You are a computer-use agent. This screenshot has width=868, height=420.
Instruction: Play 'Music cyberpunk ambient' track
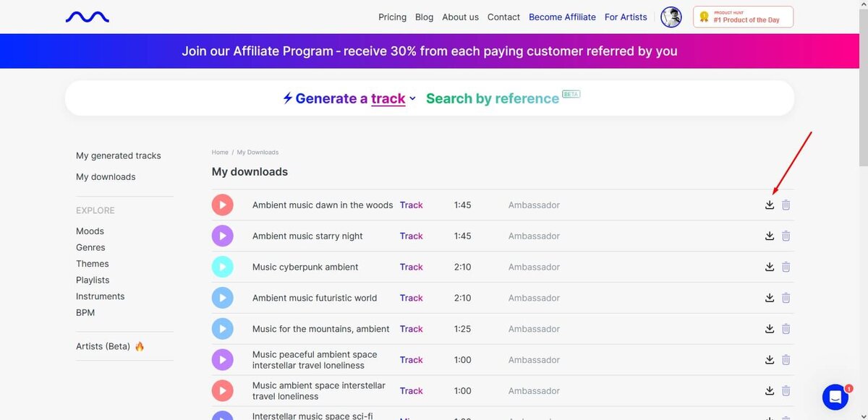click(222, 267)
